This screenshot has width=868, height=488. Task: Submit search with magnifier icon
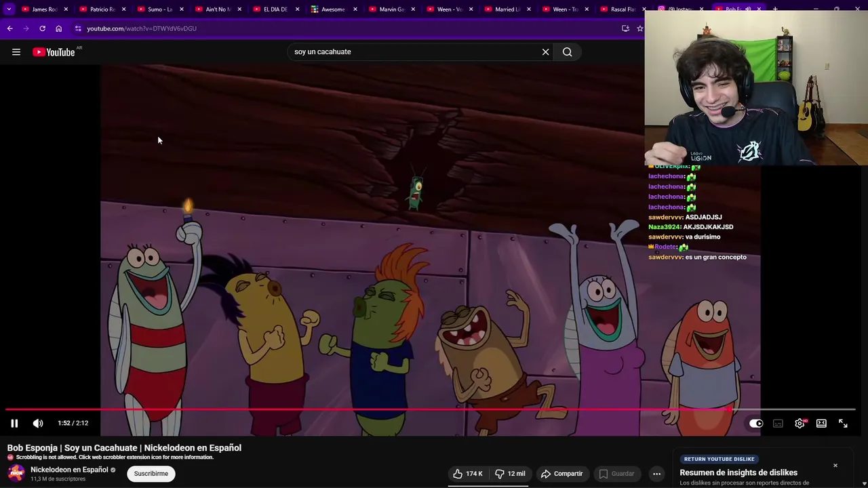pyautogui.click(x=568, y=52)
